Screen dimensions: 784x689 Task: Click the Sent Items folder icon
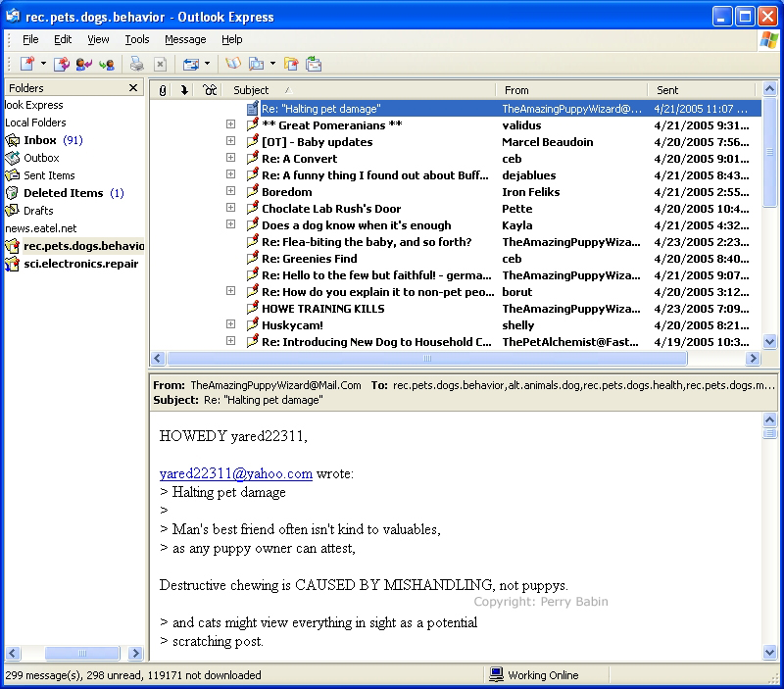12,175
